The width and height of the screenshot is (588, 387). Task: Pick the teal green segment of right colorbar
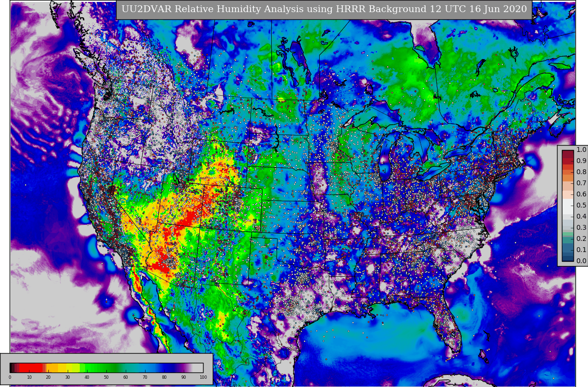click(568, 240)
